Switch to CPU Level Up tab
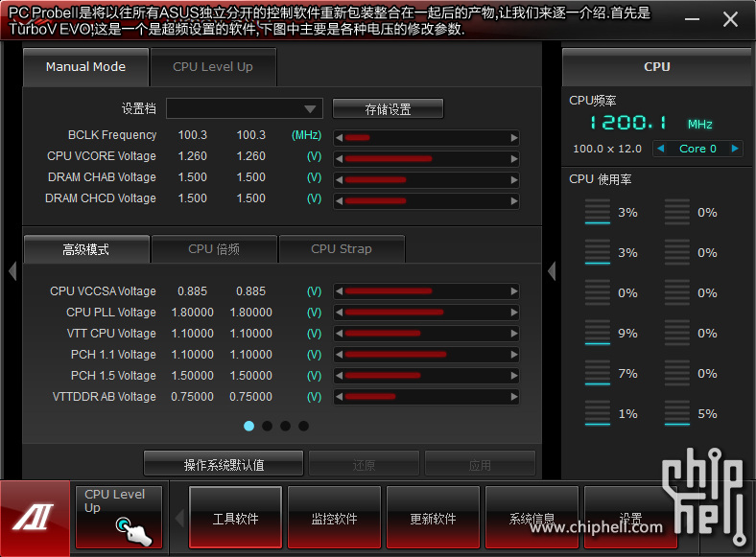This screenshot has width=756, height=557. [213, 67]
